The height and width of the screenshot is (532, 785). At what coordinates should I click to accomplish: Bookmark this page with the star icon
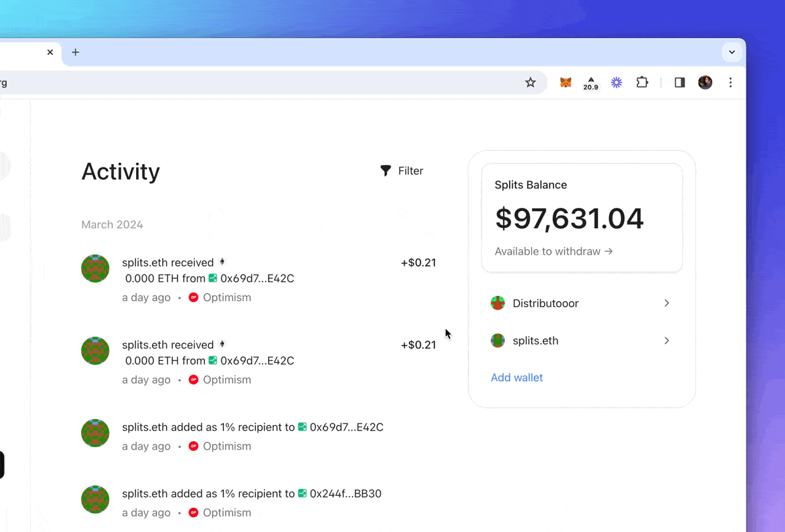pyautogui.click(x=531, y=82)
